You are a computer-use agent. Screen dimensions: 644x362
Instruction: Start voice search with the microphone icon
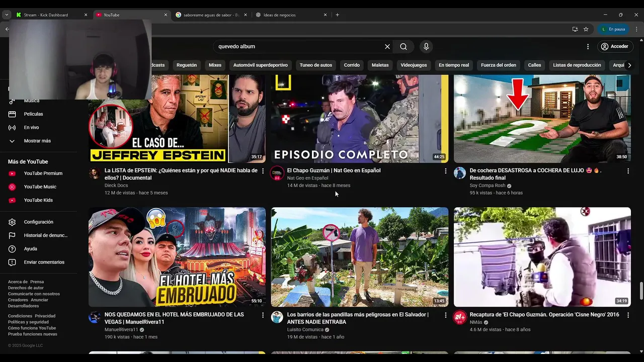(426, 46)
